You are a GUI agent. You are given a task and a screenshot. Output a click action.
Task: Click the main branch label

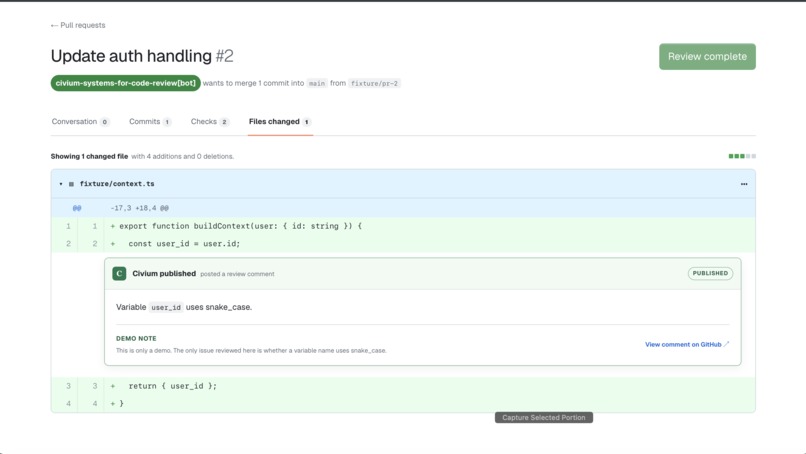pos(317,83)
